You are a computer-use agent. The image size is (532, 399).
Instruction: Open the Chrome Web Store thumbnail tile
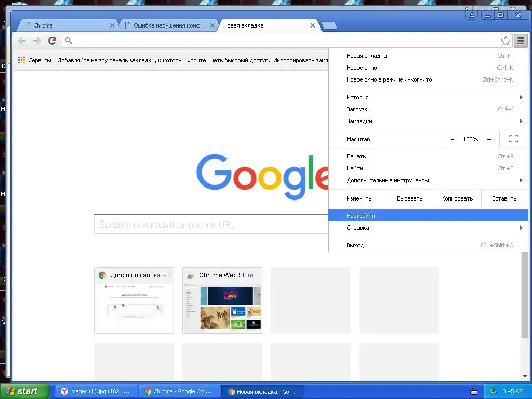222,300
